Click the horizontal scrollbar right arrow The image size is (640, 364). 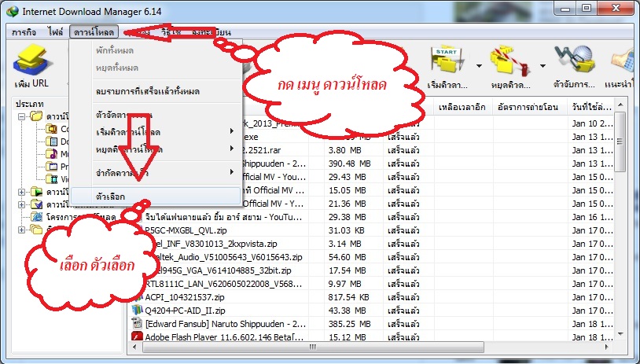click(x=607, y=347)
